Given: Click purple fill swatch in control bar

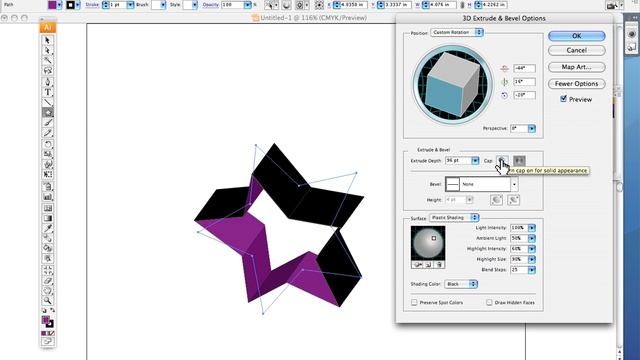Looking at the screenshot, I should (52, 5).
